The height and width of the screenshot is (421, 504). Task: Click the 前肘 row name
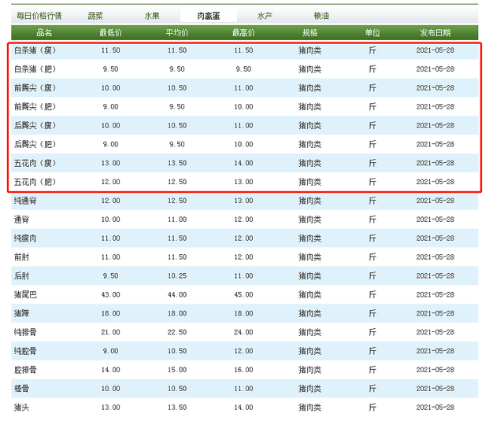click(21, 257)
